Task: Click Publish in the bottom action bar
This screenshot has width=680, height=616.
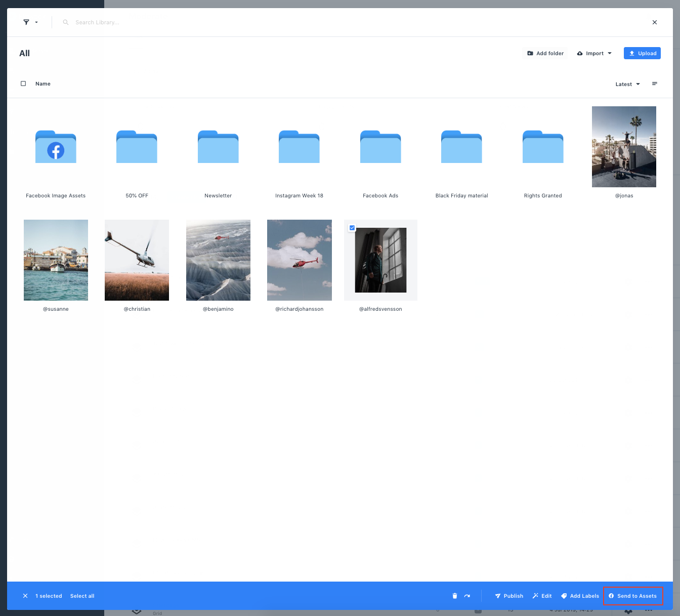Action: (509, 596)
